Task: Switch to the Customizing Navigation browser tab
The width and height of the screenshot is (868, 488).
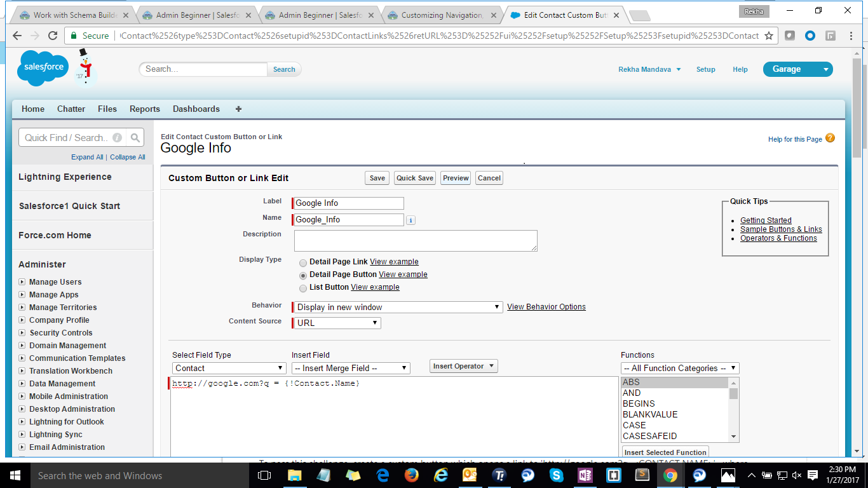Action: [442, 15]
